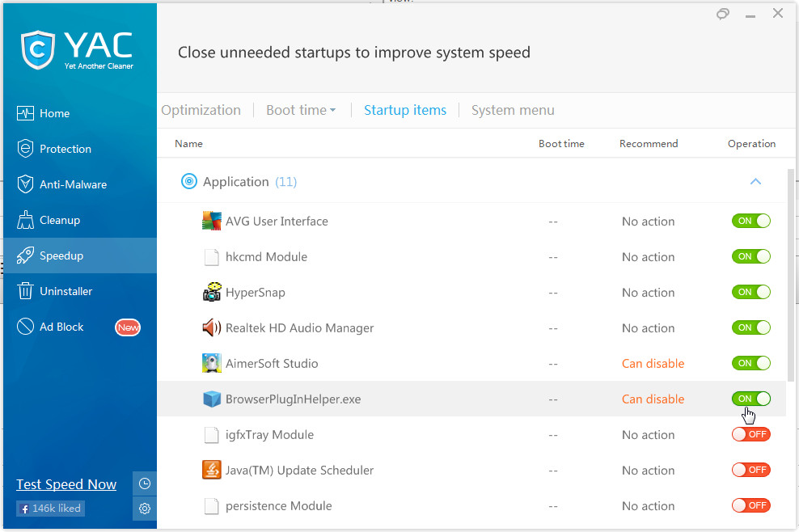Click the clock schedule icon
The height and width of the screenshot is (532, 799).
145,483
